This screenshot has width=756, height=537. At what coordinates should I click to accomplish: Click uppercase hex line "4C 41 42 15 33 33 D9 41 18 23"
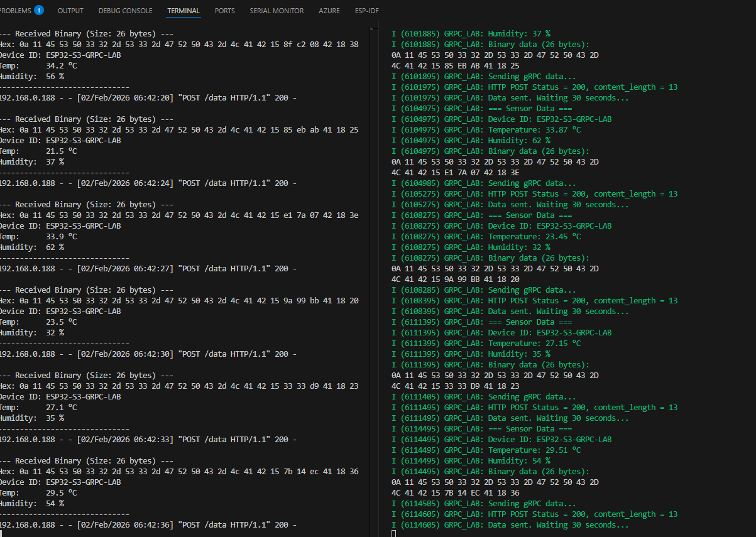pos(455,386)
